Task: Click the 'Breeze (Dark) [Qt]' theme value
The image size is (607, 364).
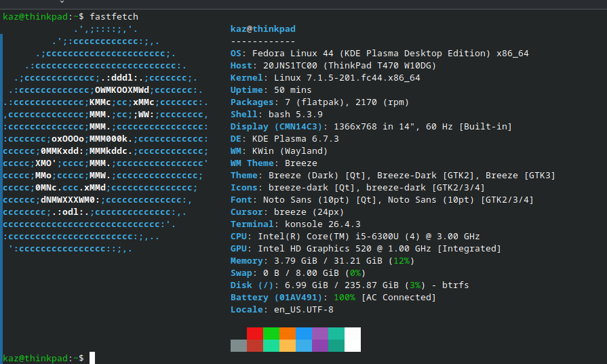Action: (x=317, y=176)
